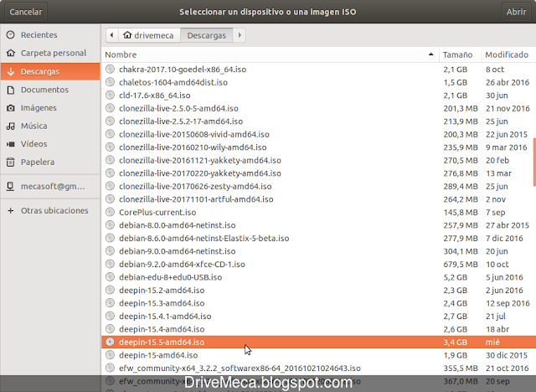Select debian-9.0.0-amd64-netinst.iso
This screenshot has height=392, width=536.
318,251
